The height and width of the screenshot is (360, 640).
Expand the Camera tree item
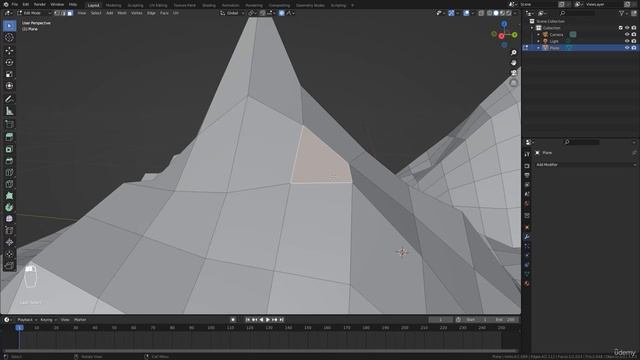[x=538, y=35]
